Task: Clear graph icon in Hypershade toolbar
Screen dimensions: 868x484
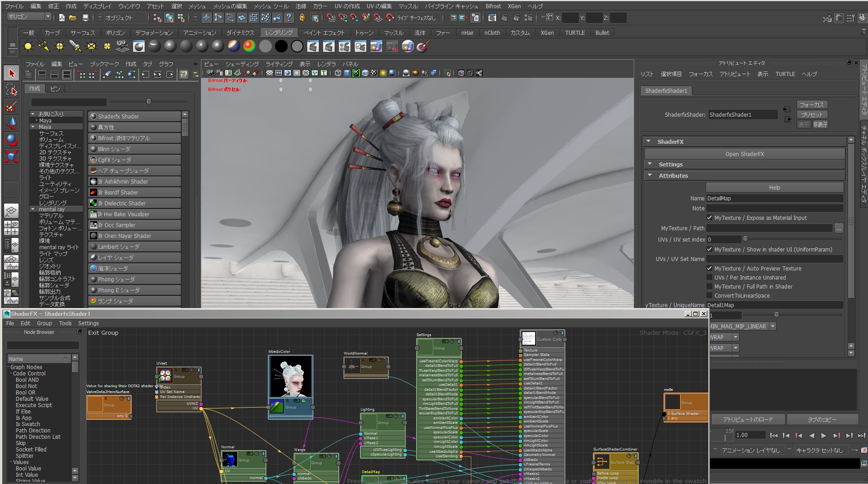Action: coord(107,75)
